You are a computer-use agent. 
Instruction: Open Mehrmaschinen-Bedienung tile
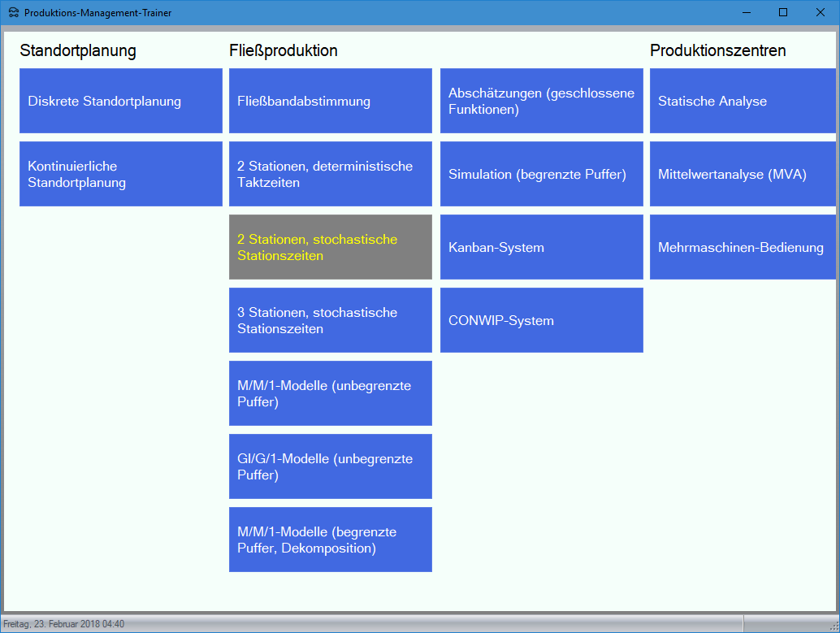pyautogui.click(x=743, y=247)
